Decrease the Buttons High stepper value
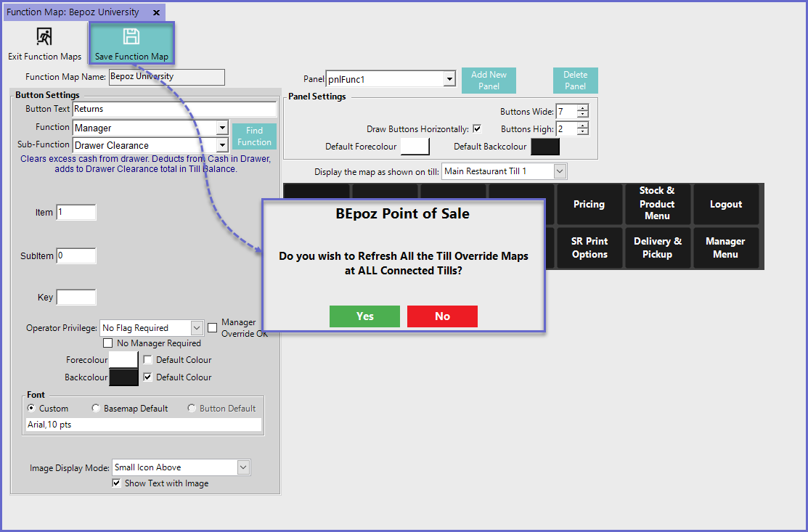 click(582, 132)
